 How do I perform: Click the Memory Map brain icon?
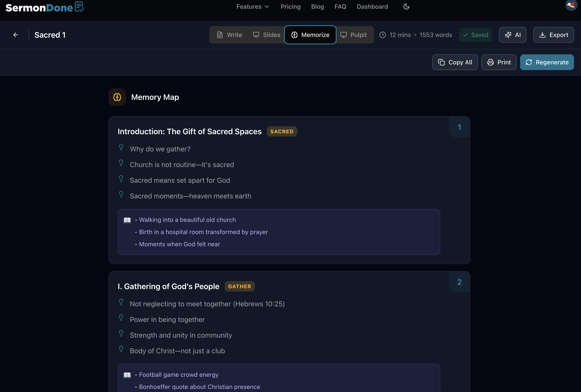(x=117, y=97)
